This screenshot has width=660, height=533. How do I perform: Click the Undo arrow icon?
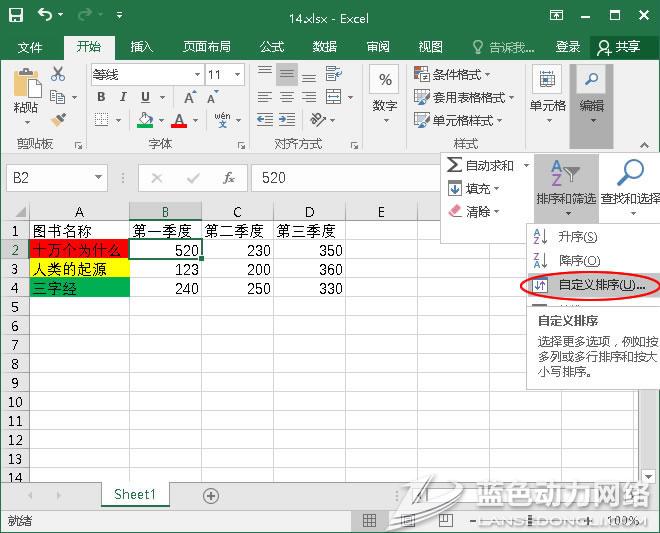45,15
